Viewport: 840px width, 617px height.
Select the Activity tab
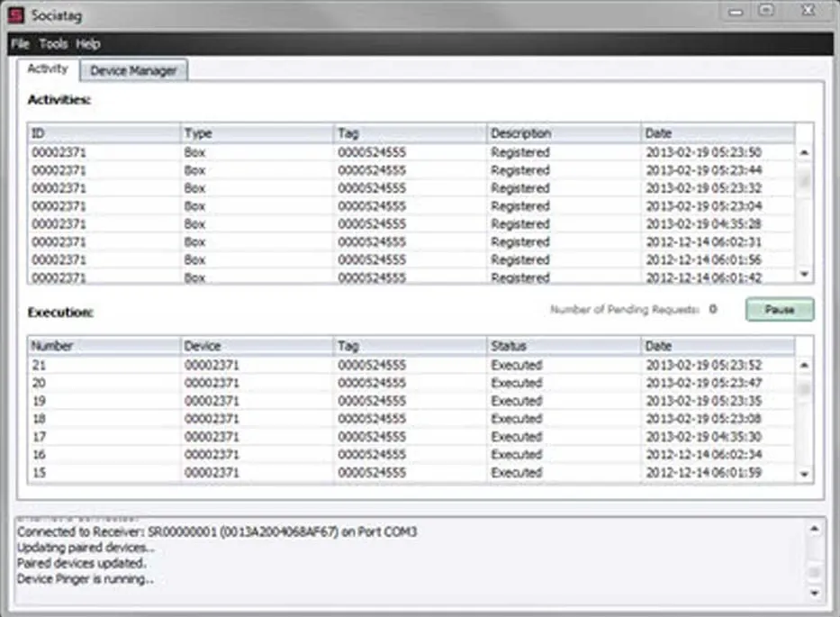coord(50,68)
